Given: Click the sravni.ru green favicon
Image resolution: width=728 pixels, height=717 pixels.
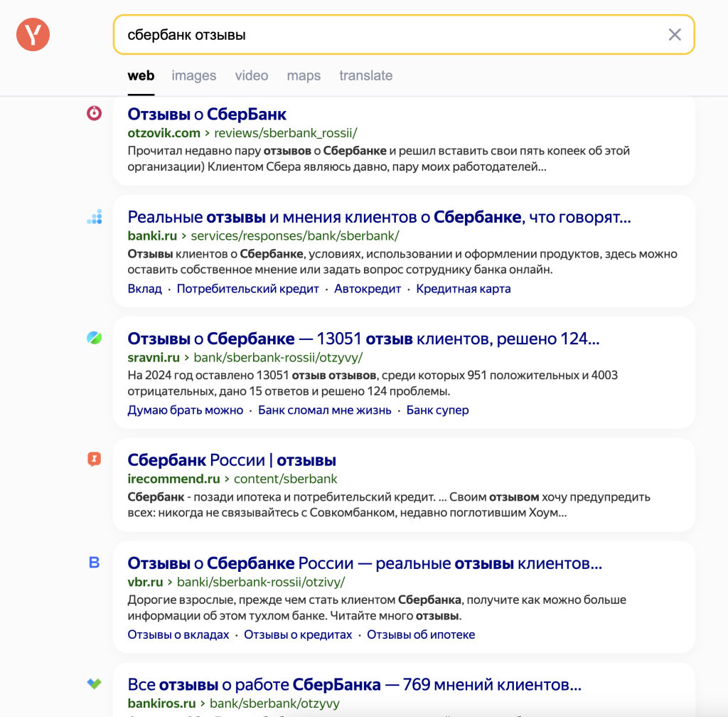Looking at the screenshot, I should tap(95, 338).
